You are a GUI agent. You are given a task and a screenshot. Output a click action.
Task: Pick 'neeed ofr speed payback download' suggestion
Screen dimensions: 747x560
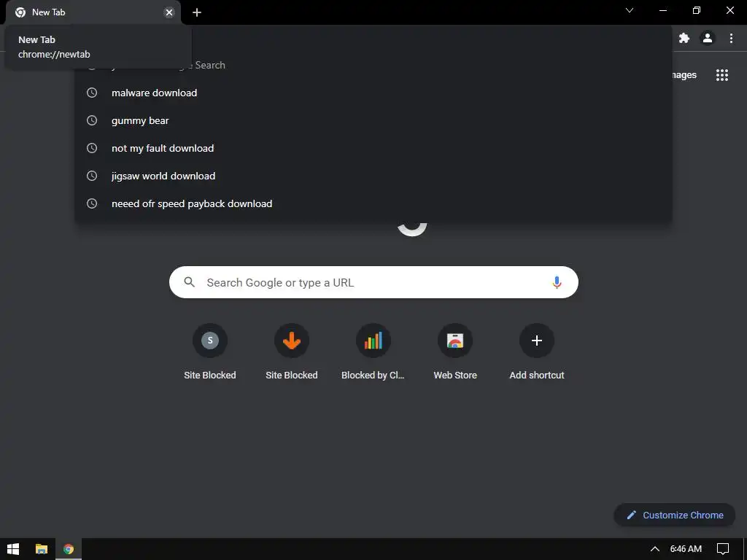(x=373, y=203)
